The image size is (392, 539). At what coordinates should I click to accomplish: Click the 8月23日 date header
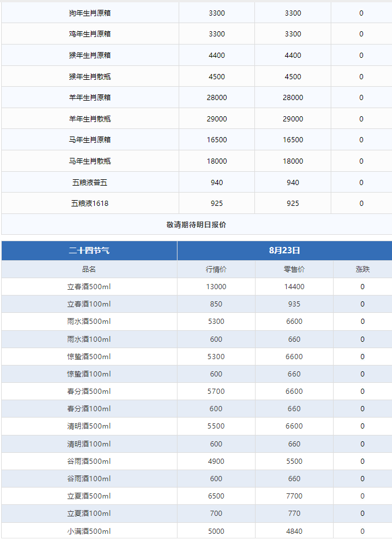[284, 250]
